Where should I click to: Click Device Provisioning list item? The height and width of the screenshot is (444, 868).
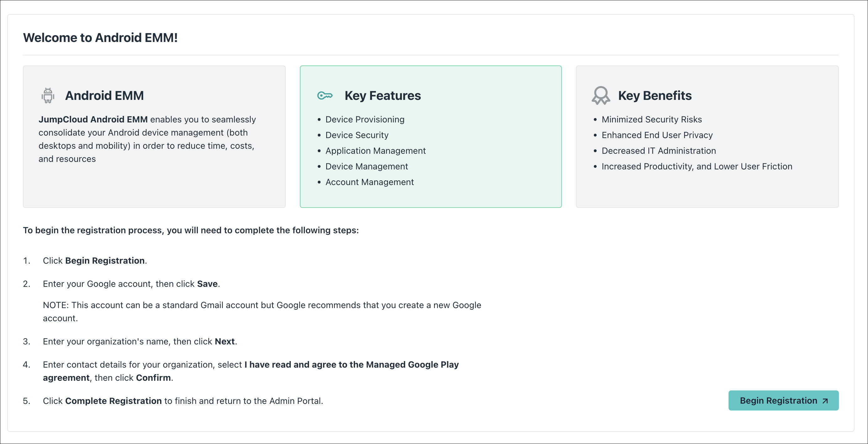click(x=364, y=120)
